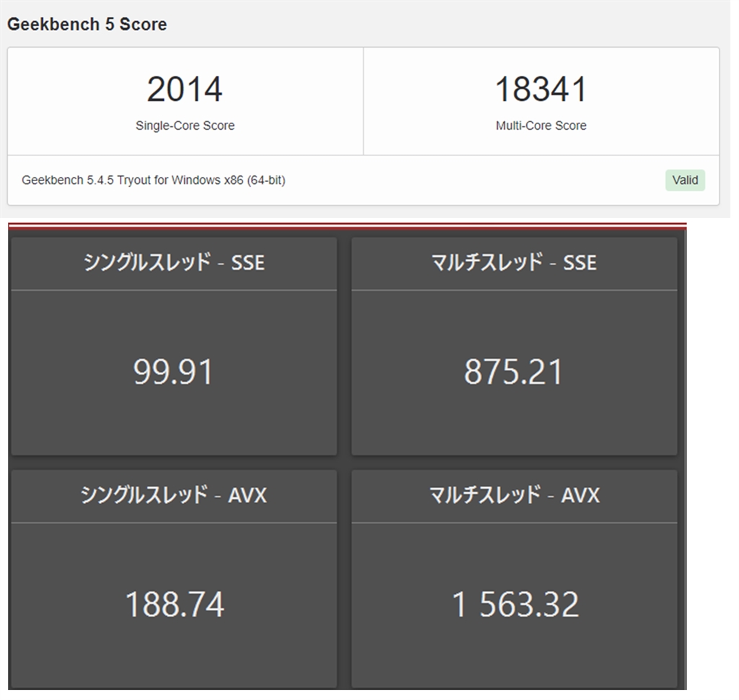Click the Geekbench 5.4.5 Tryout version text
Image resolution: width=739 pixels, height=700 pixels.
[x=154, y=180]
